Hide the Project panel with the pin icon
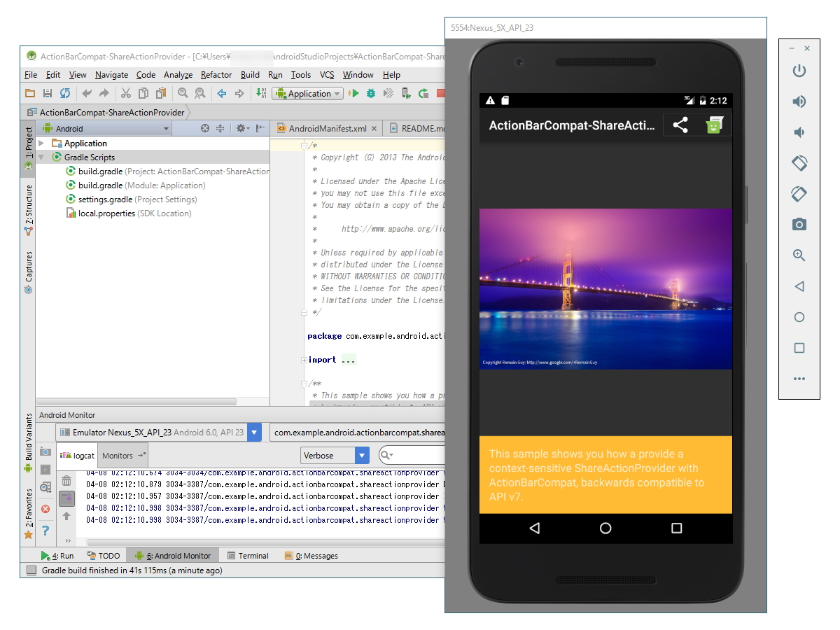840x630 pixels. coord(260,128)
